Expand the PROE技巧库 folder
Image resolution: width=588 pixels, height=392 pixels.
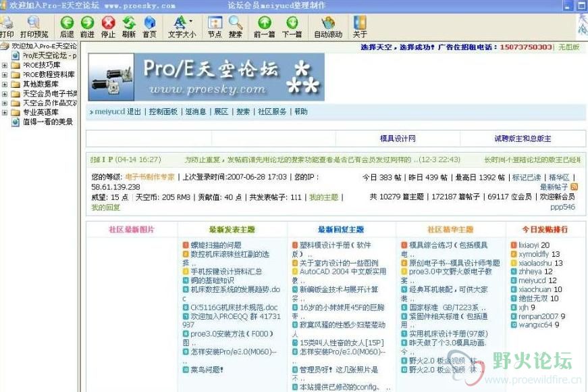click(5, 66)
